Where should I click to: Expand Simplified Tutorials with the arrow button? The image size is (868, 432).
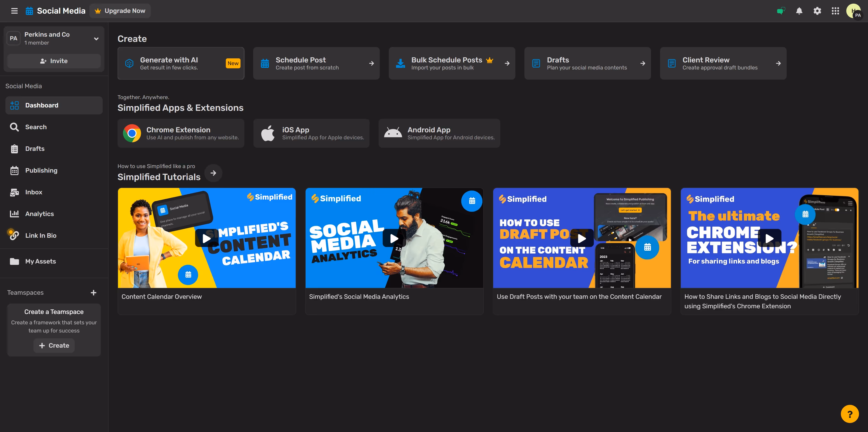click(x=213, y=173)
